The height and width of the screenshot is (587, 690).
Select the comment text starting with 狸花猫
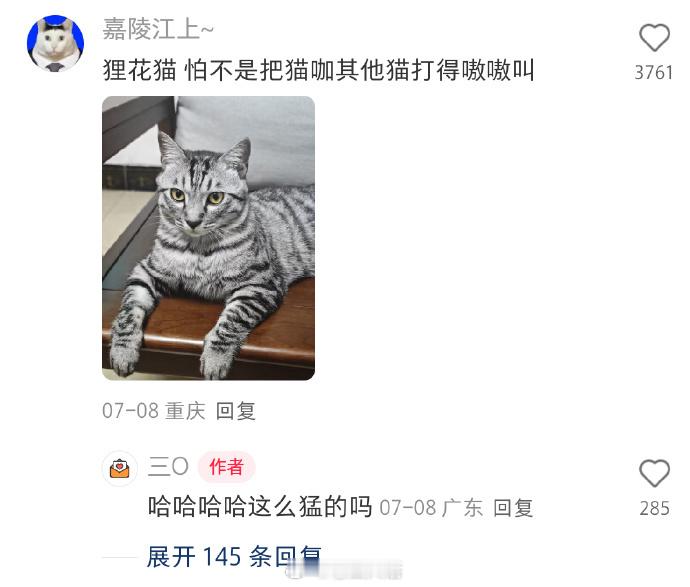319,70
